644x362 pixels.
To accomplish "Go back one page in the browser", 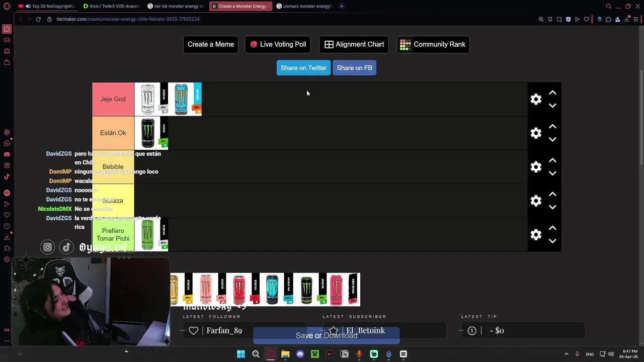I will click(20, 19).
